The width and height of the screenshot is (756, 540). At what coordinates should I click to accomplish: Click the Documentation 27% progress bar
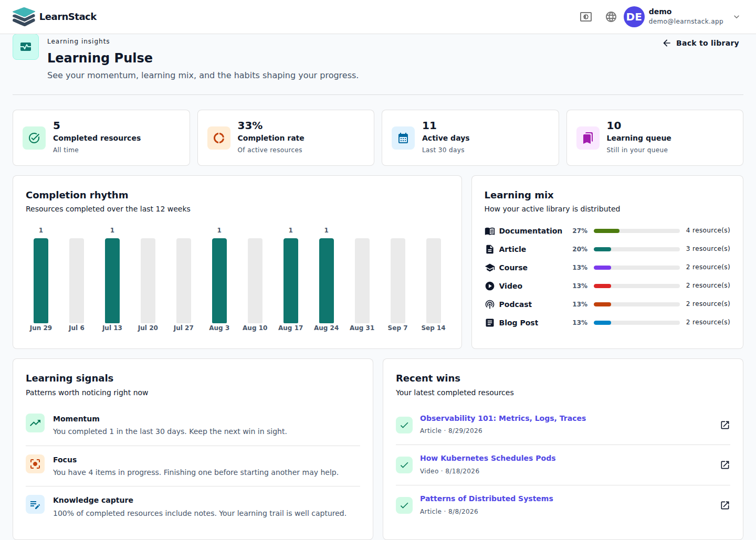tap(637, 231)
